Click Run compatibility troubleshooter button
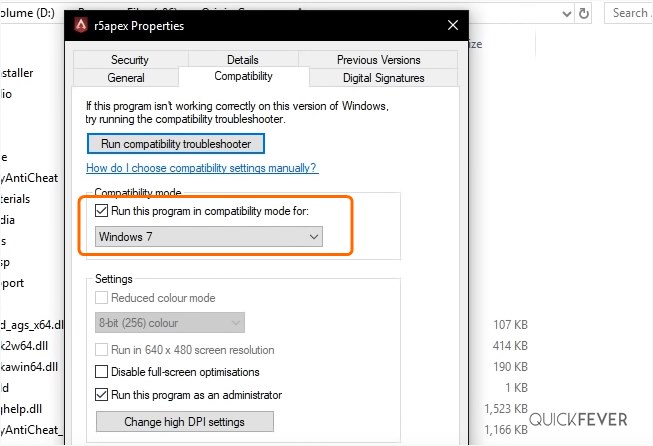This screenshot has width=653, height=446. point(176,144)
